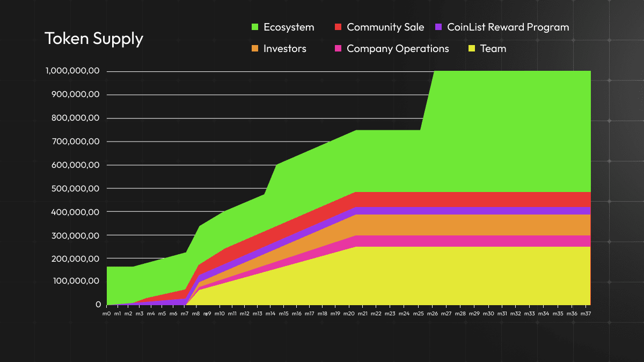Click the yellow Team legend swatch
This screenshot has width=644, height=362.
472,49
